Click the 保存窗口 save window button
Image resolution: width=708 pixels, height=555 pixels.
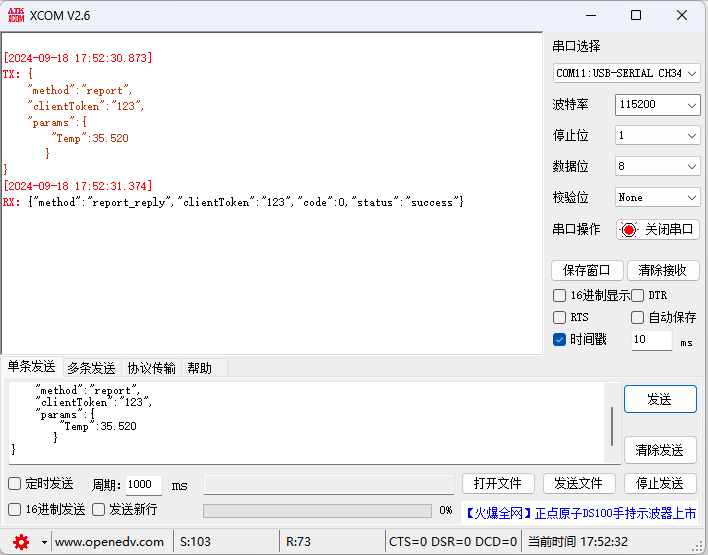pyautogui.click(x=588, y=270)
